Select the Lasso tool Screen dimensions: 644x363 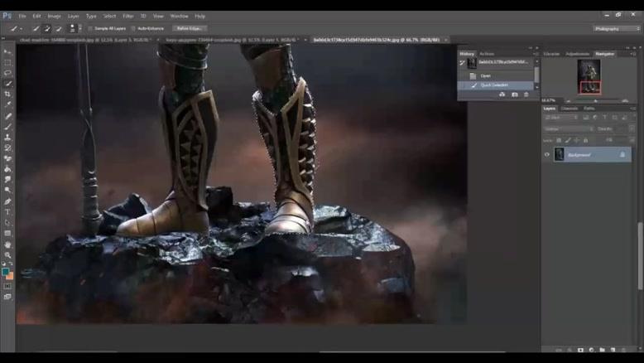coord(7,73)
